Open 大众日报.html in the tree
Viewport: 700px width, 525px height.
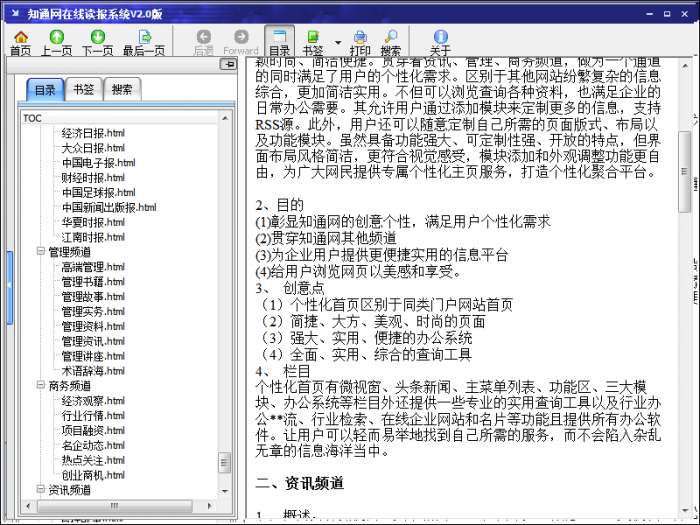pos(93,148)
